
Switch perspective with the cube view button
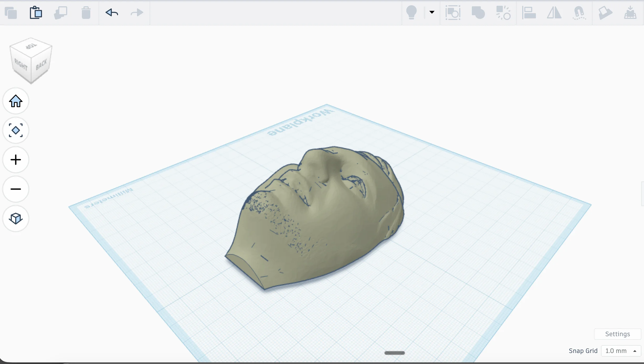pos(16,219)
